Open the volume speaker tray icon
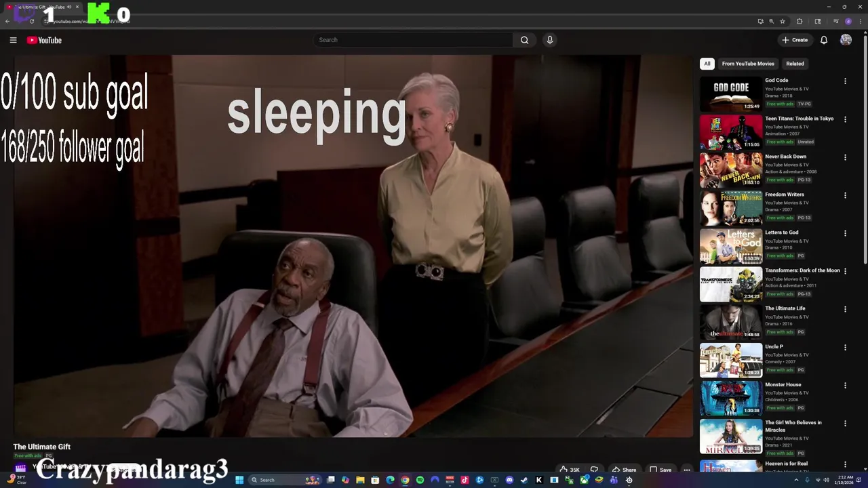 pyautogui.click(x=825, y=480)
